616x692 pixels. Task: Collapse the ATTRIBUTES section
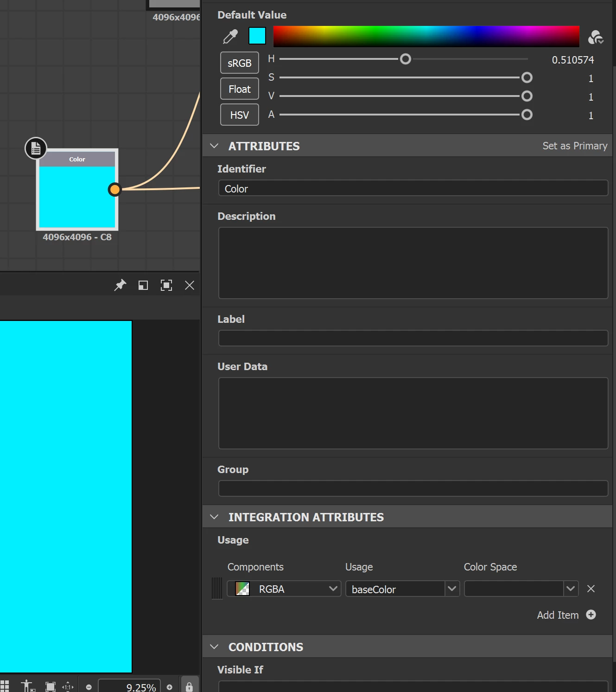coord(214,146)
